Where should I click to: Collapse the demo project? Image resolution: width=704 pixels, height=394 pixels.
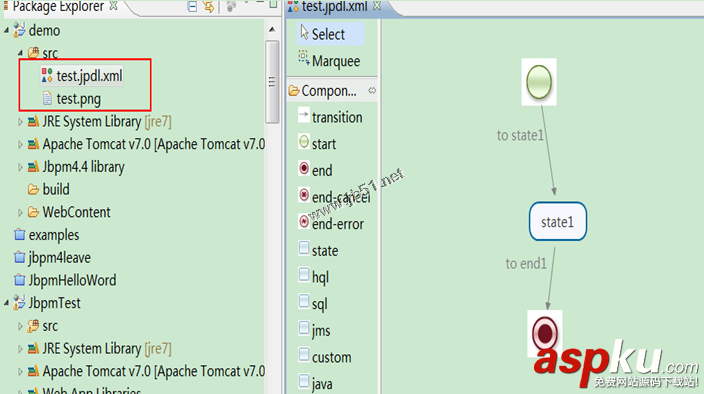(x=6, y=31)
